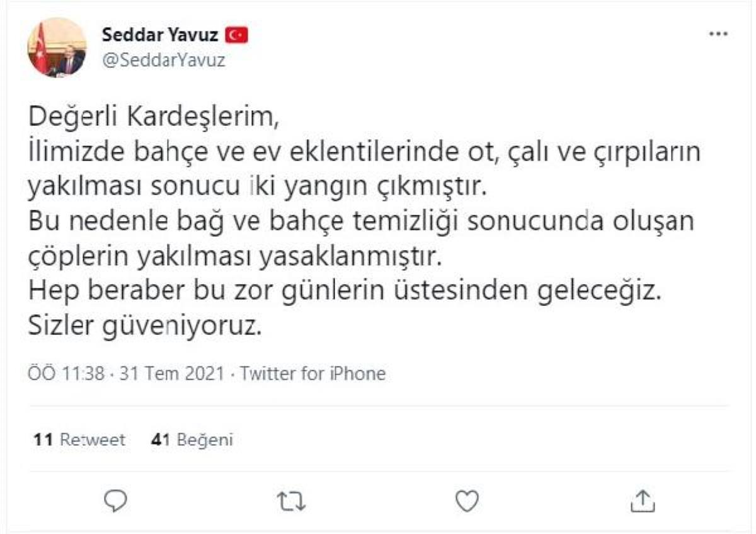Click the closing line Sizler güveniyoruz
Viewport: 756px width, 534px height.
point(144,326)
